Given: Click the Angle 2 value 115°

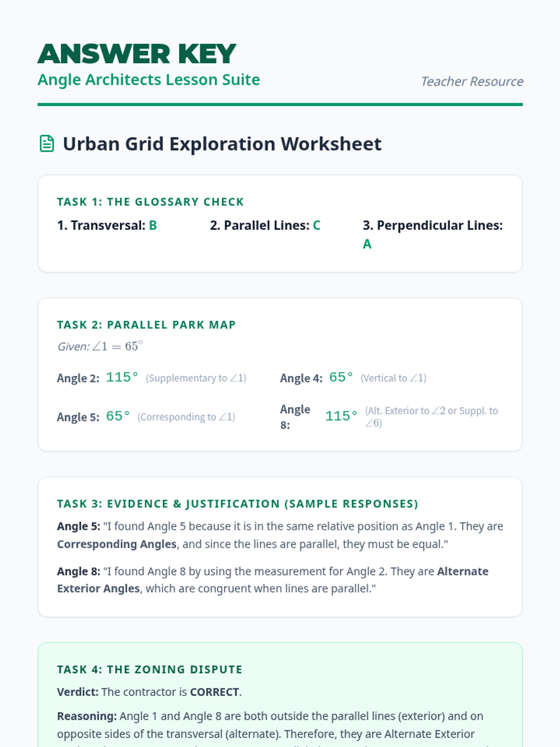Looking at the screenshot, I should click(122, 377).
